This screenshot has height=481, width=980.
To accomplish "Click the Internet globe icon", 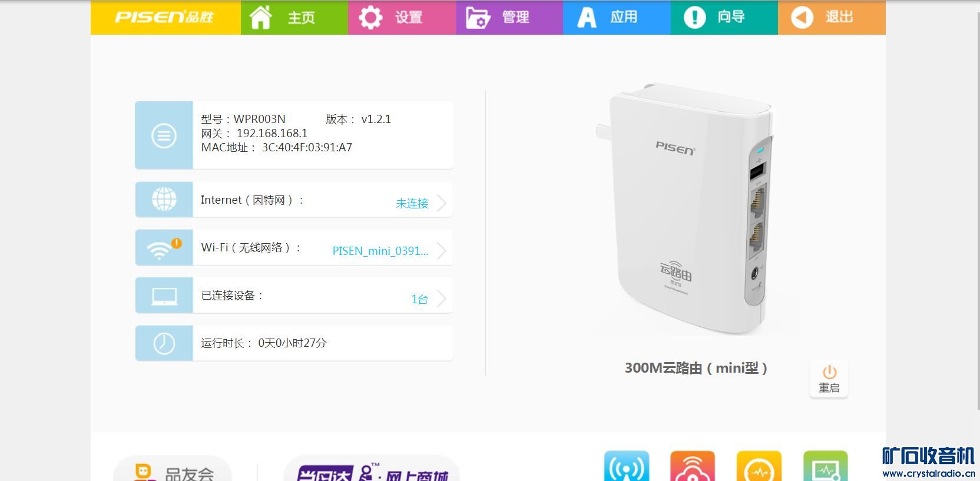I will (x=164, y=200).
